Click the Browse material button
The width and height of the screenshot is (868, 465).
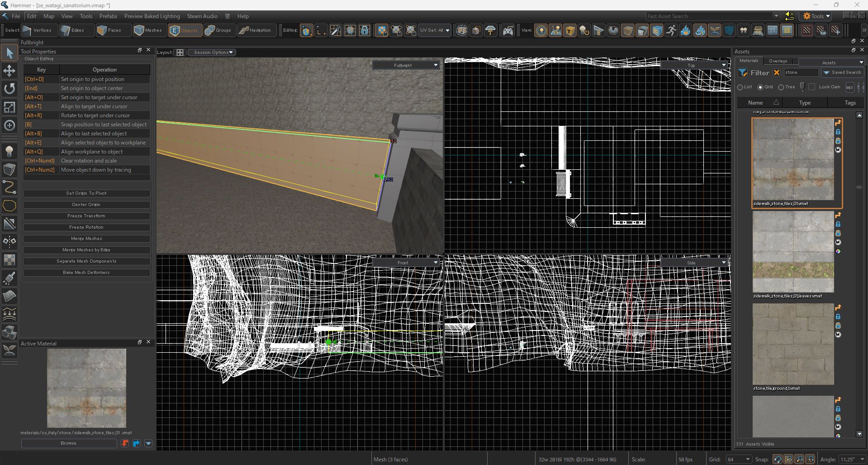(69, 443)
